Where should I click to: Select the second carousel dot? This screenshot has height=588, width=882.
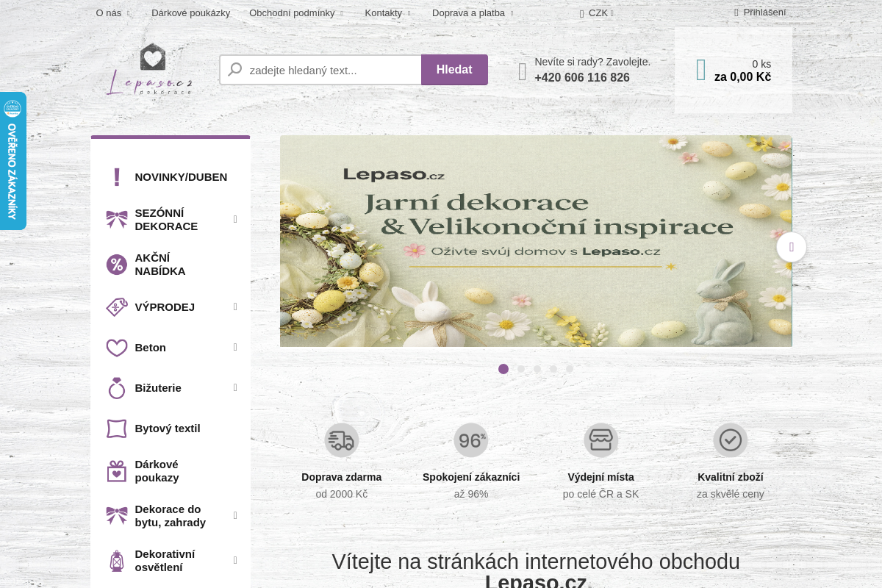pyautogui.click(x=521, y=369)
